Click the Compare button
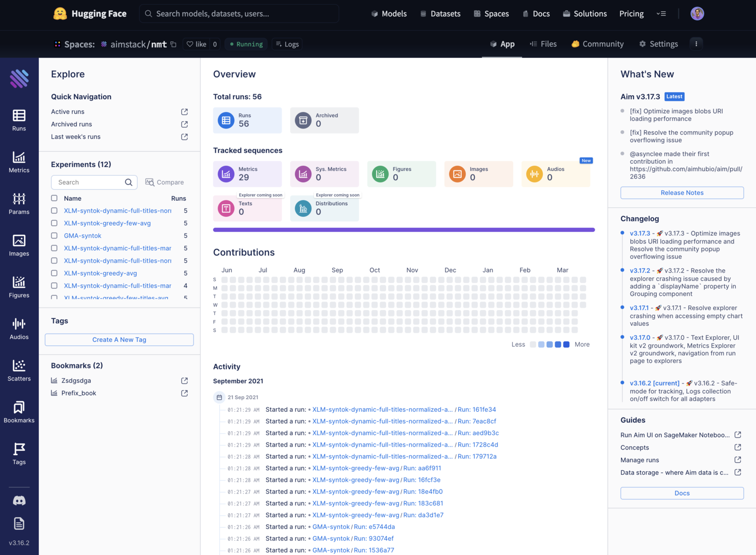 click(164, 182)
